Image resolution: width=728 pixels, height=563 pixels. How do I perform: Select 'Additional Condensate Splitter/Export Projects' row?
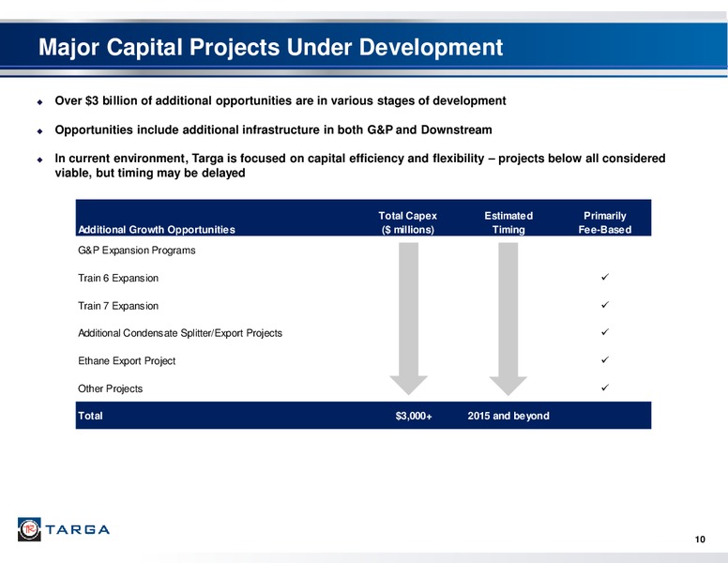pos(180,333)
